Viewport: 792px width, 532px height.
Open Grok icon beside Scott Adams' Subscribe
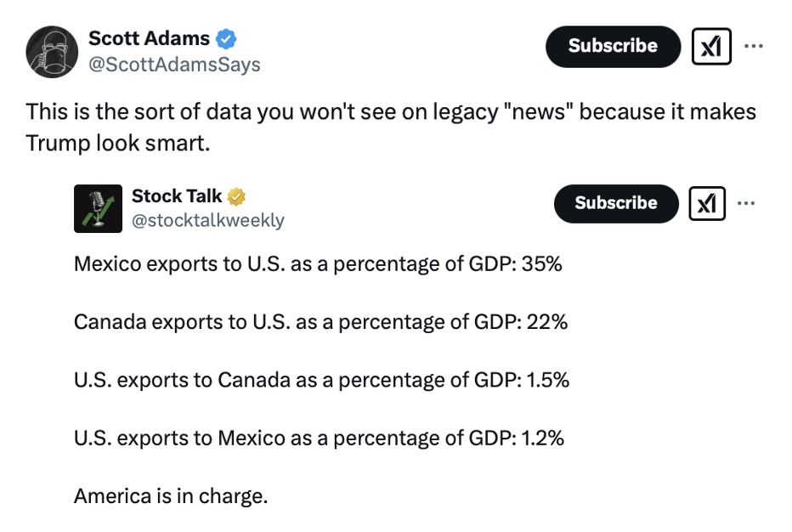[x=713, y=47]
